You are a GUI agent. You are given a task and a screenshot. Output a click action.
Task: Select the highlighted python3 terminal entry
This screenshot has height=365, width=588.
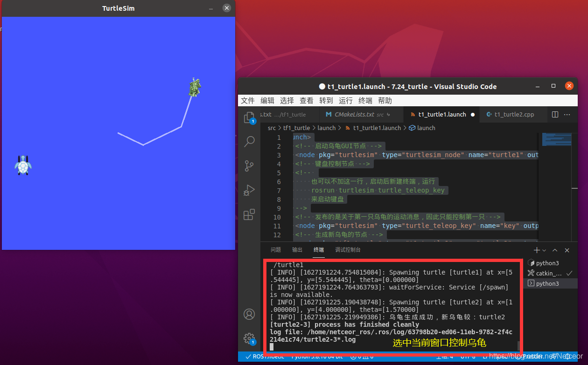pos(551,283)
